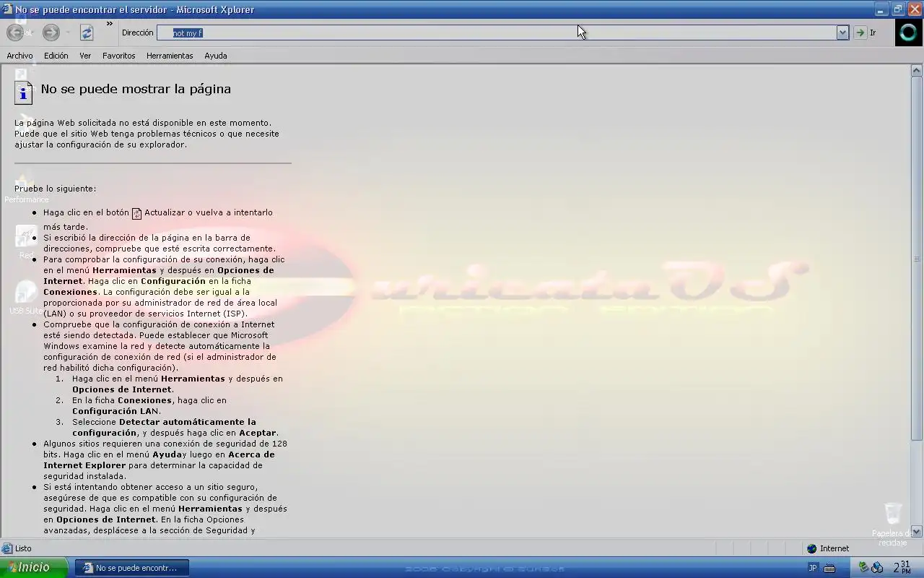924x578 pixels.
Task: Click the Microsoft Xplorer title bar page icon
Action: [x=8, y=9]
